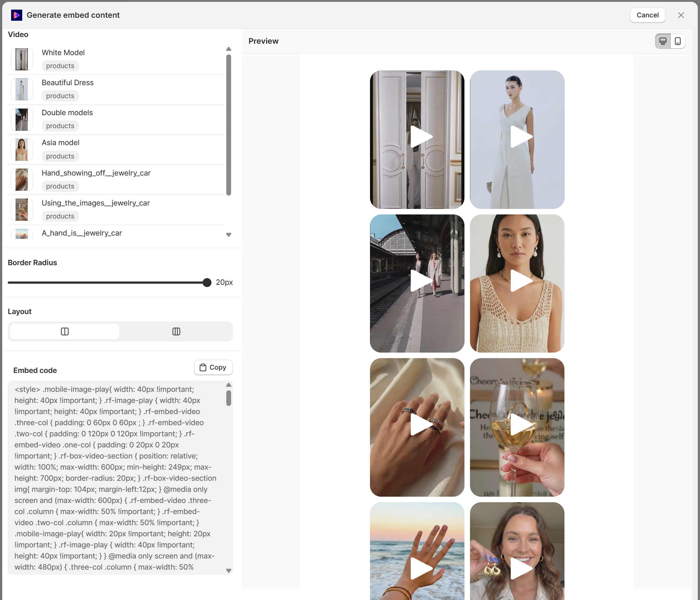
Task: Click the embed code scroll-up arrow
Action: tap(229, 385)
